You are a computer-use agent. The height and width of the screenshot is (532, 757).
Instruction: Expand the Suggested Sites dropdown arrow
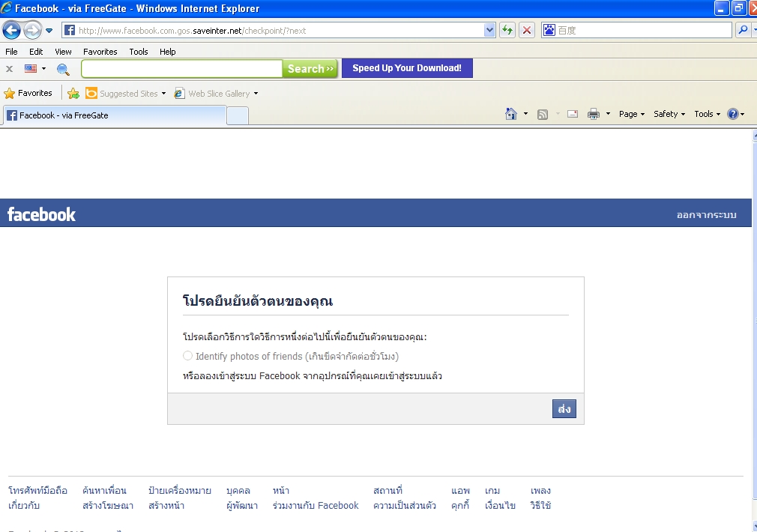coord(163,94)
